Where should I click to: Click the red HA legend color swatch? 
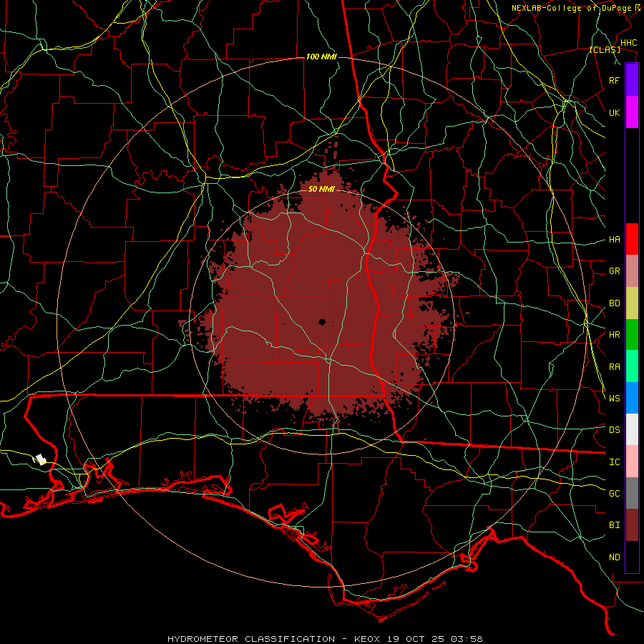632,239
